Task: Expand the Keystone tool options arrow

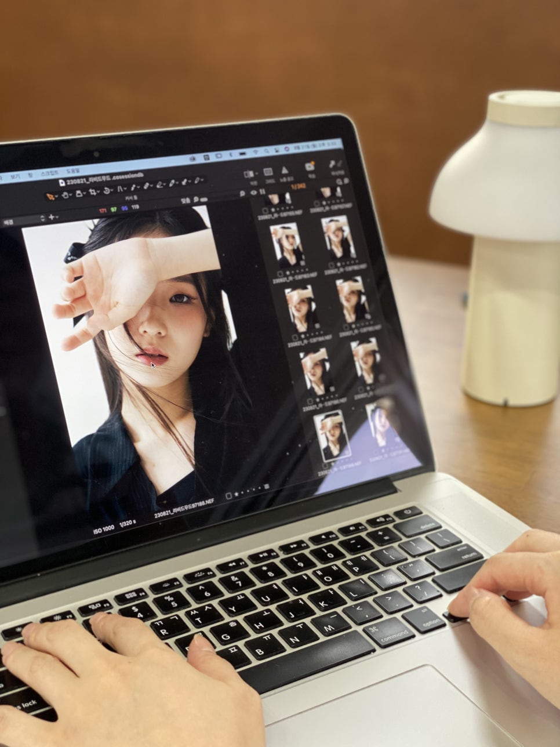Action: pos(126,189)
